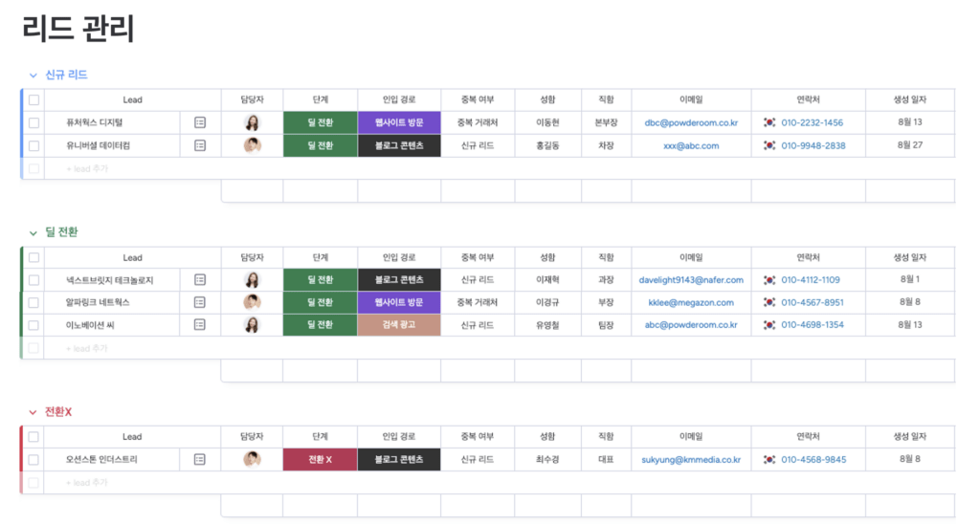Click '+ lead 추가' in 신규 리드 group

[87, 168]
